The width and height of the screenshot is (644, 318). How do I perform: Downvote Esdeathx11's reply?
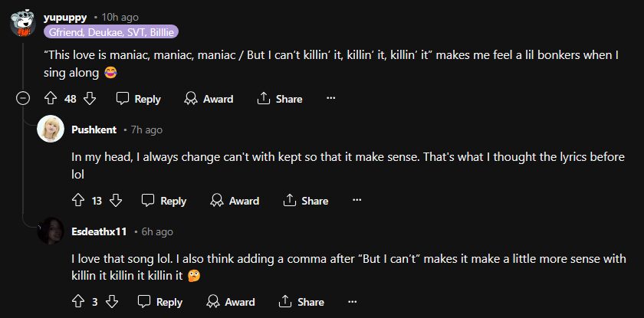click(111, 302)
